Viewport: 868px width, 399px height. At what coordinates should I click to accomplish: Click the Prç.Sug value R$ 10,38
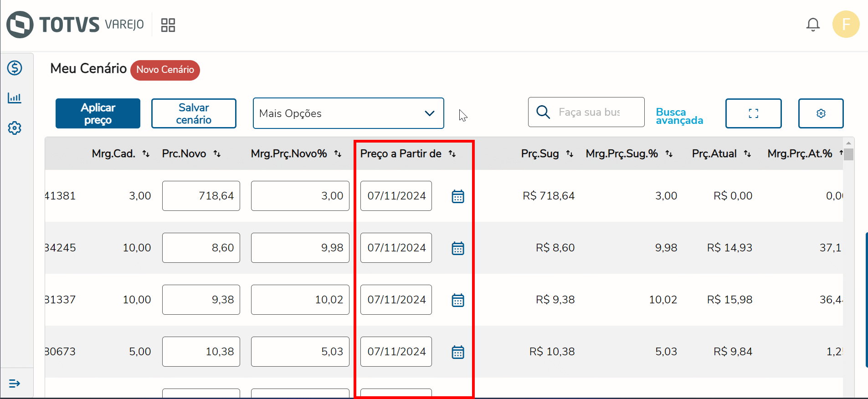(552, 352)
